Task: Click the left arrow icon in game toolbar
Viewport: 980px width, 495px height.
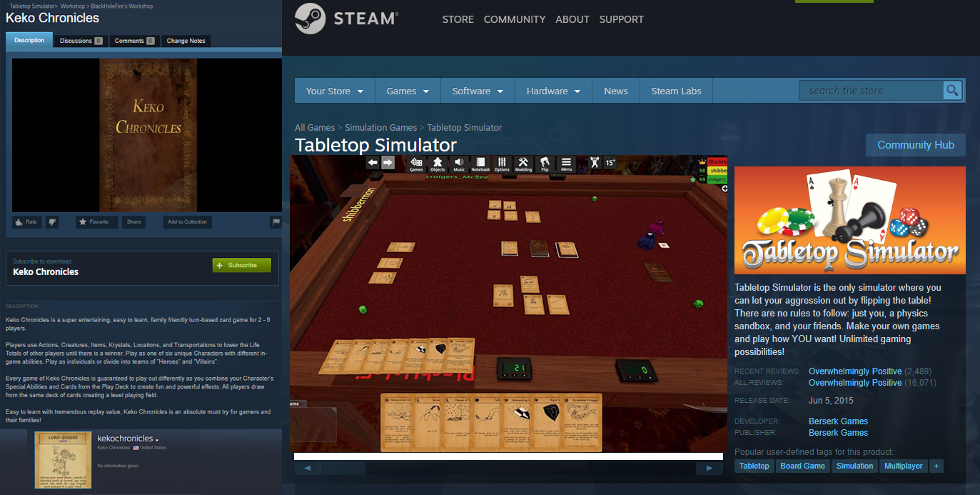Action: [373, 163]
